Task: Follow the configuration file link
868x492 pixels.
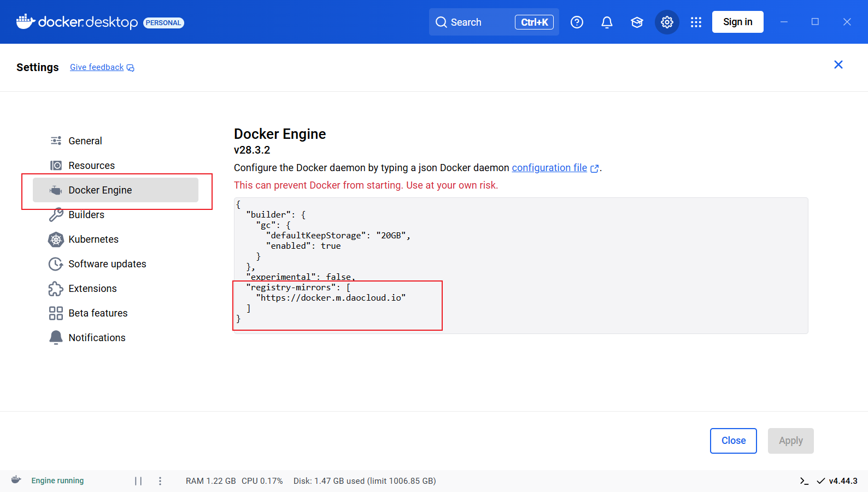Action: pyautogui.click(x=549, y=168)
